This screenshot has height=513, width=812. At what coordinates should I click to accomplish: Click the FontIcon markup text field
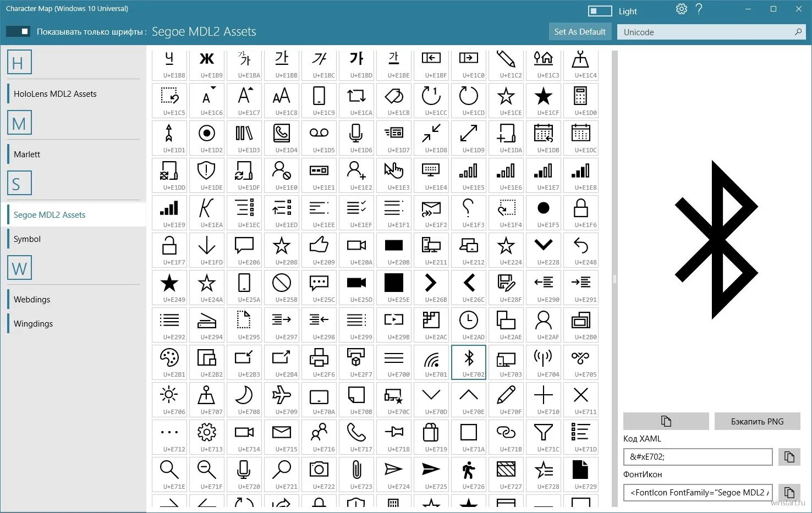(x=698, y=493)
